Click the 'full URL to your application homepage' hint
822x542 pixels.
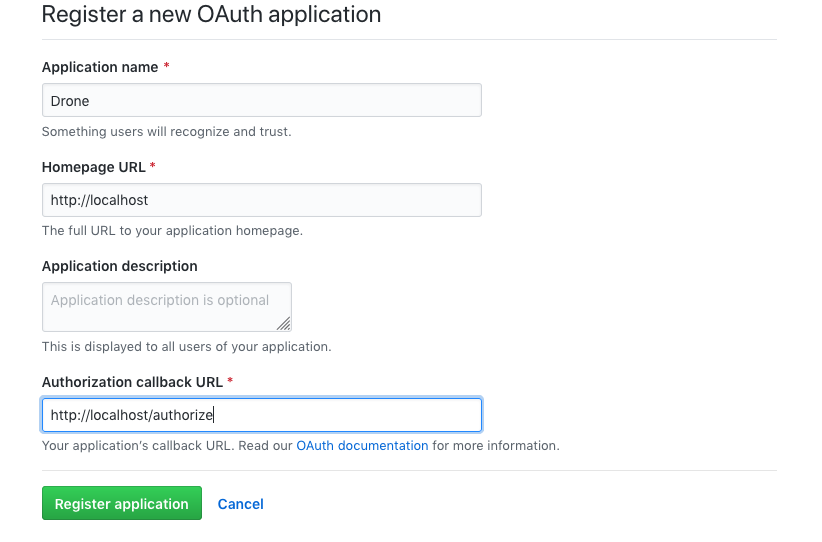[x=172, y=231]
